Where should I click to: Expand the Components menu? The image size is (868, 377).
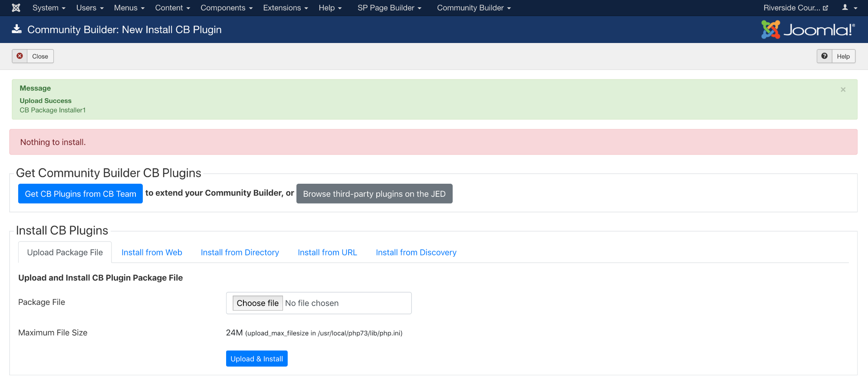226,8
